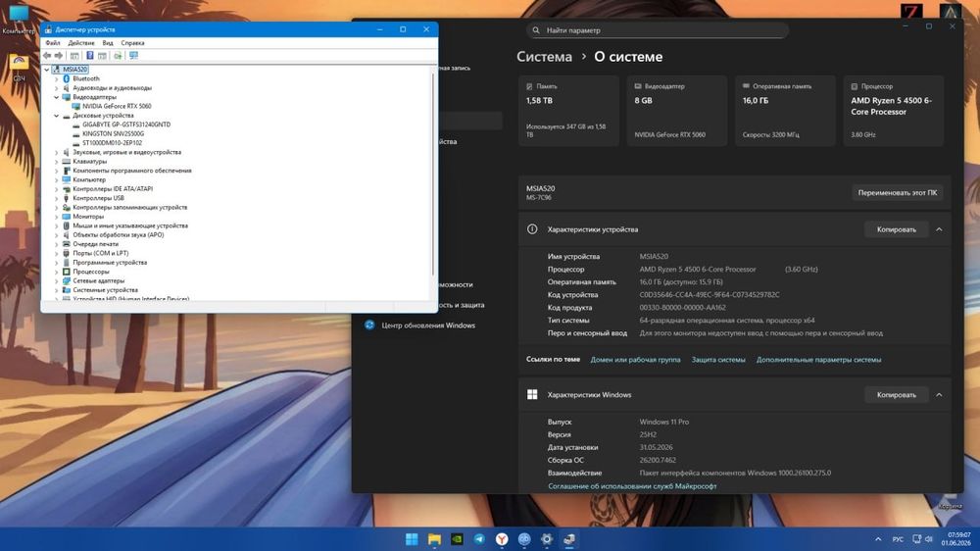Open Домен или рабочая группа link
This screenshot has width=980, height=551.
pyautogui.click(x=635, y=360)
